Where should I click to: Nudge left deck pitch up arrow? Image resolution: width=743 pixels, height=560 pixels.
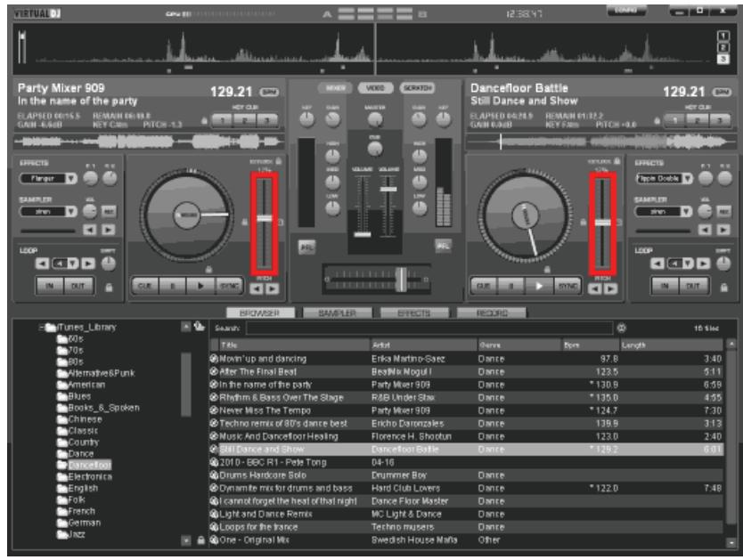[272, 288]
